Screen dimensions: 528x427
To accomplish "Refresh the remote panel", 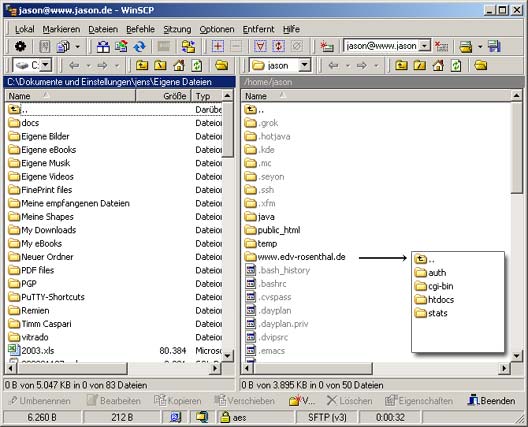I will point(456,65).
